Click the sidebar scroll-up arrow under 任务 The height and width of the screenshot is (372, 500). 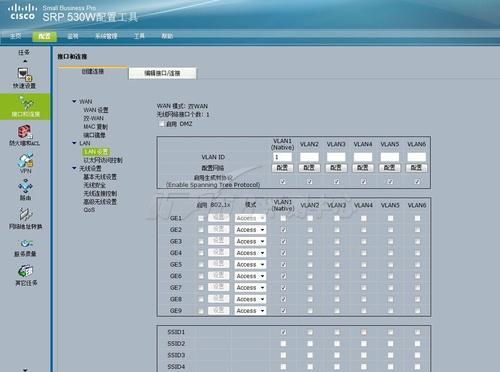(25, 61)
